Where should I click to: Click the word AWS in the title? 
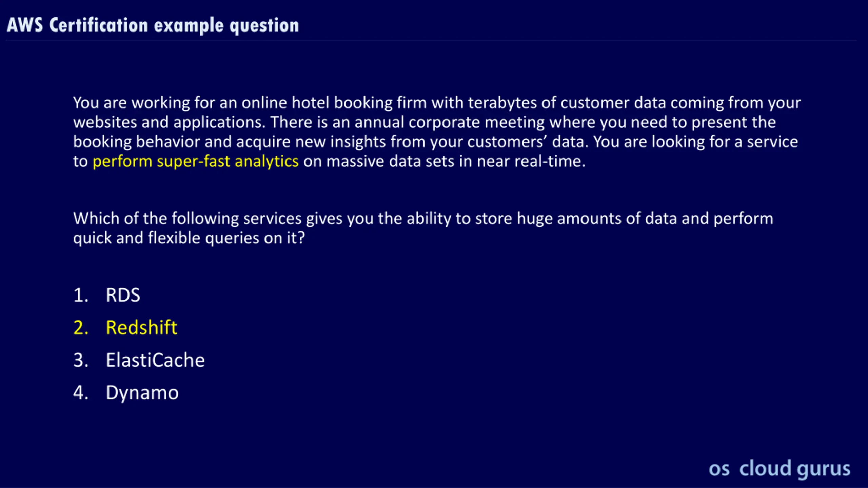coord(25,25)
